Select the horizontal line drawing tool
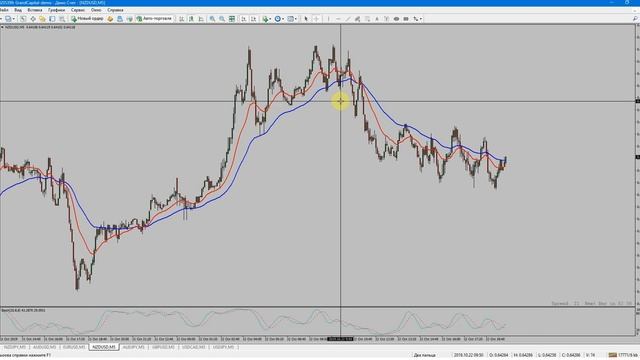 pyautogui.click(x=338, y=19)
